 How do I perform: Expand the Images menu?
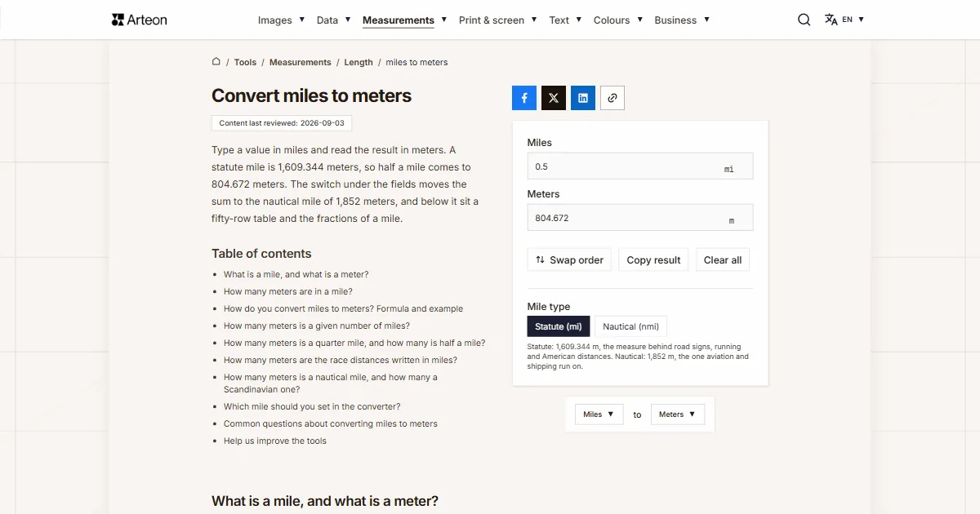pyautogui.click(x=282, y=20)
